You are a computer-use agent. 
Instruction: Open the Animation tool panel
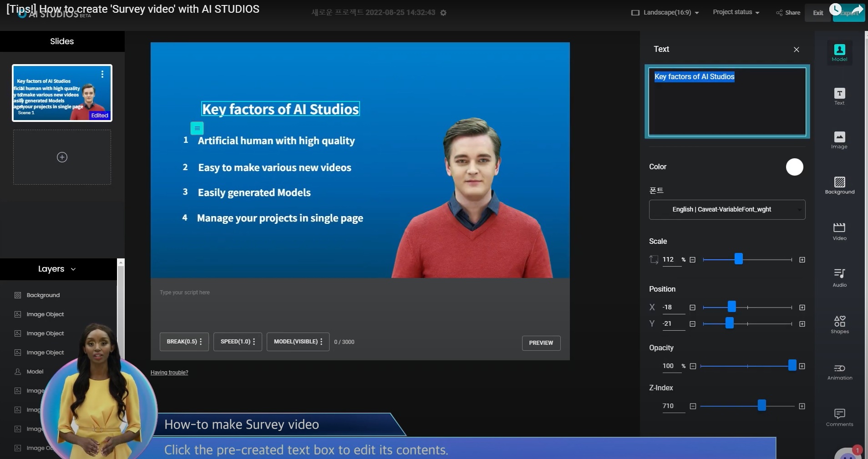point(840,372)
